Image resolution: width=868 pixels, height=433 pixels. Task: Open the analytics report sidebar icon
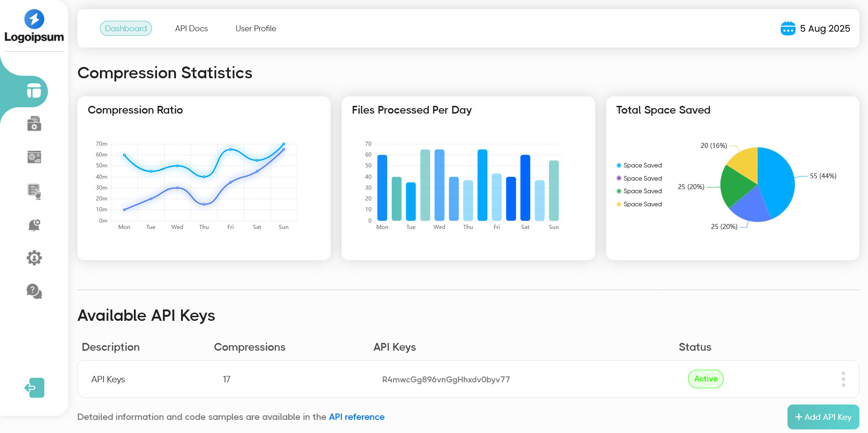[x=34, y=157]
